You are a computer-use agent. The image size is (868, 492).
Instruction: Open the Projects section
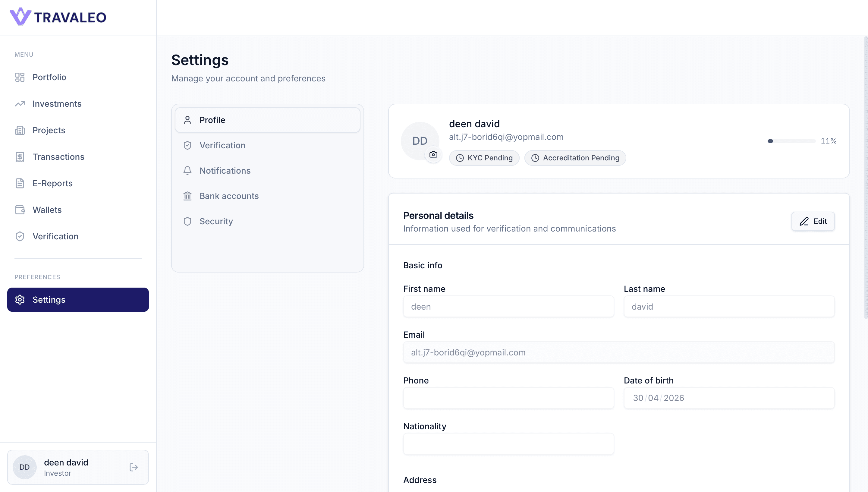(78, 131)
